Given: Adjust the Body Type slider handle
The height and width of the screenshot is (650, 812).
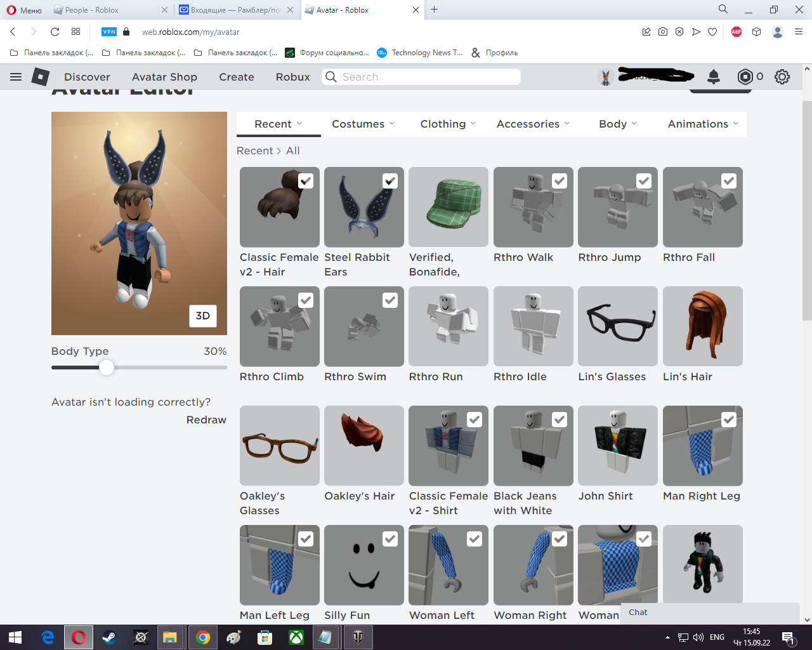Looking at the screenshot, I should 107,368.
